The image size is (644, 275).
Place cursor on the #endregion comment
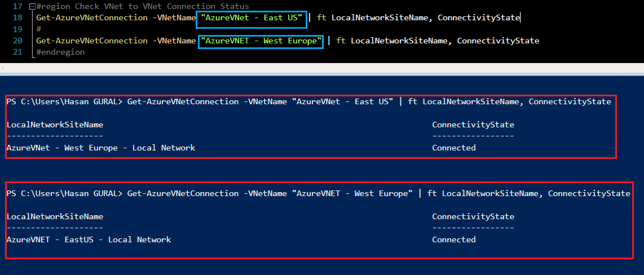coord(60,52)
